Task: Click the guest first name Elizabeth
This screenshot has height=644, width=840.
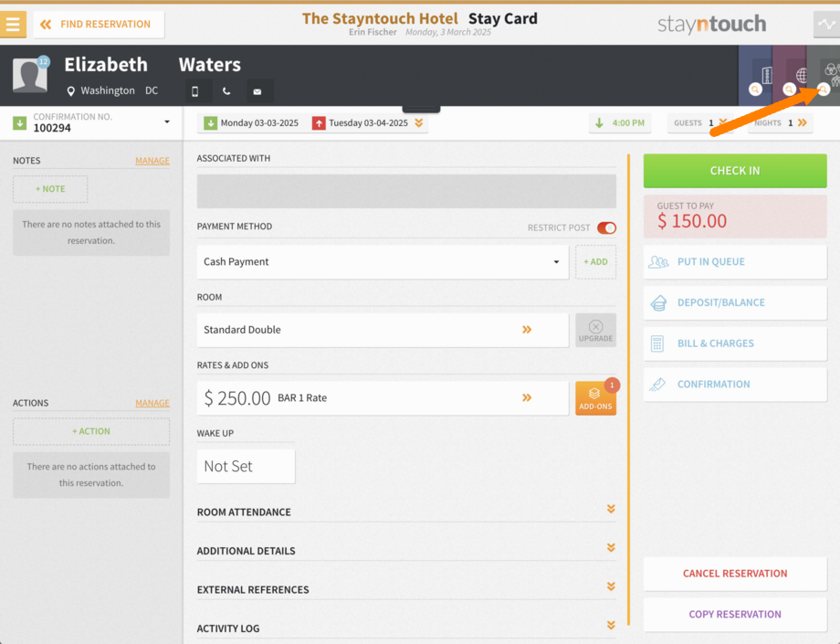Action: (x=106, y=65)
